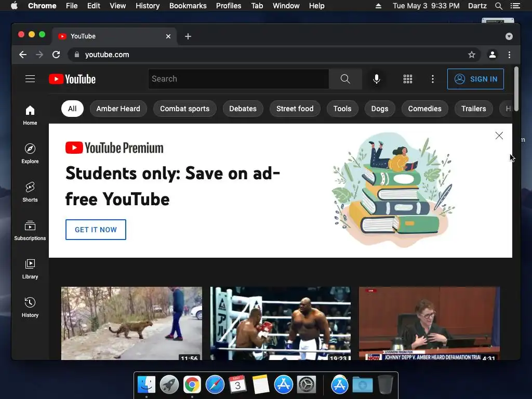This screenshot has height=399, width=532.
Task: Select the Dogs chip
Action: [380, 109]
